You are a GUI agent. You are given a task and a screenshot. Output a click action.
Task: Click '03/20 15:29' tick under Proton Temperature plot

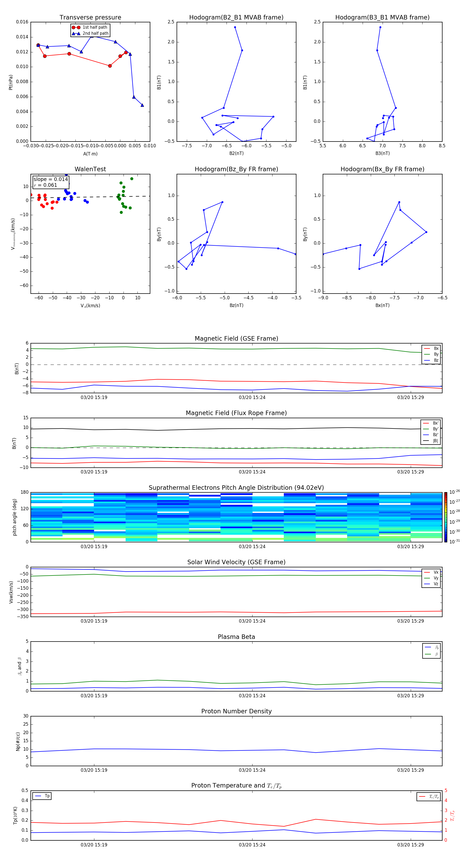pos(410,845)
